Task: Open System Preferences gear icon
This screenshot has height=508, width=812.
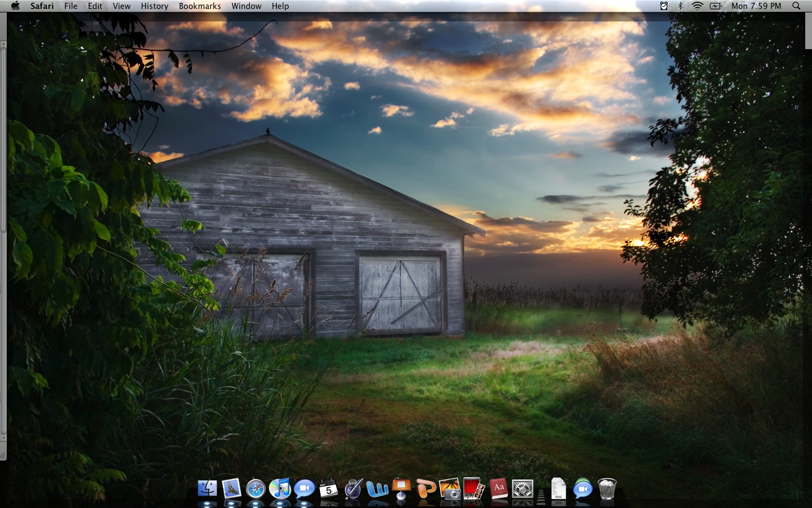Action: (x=523, y=488)
